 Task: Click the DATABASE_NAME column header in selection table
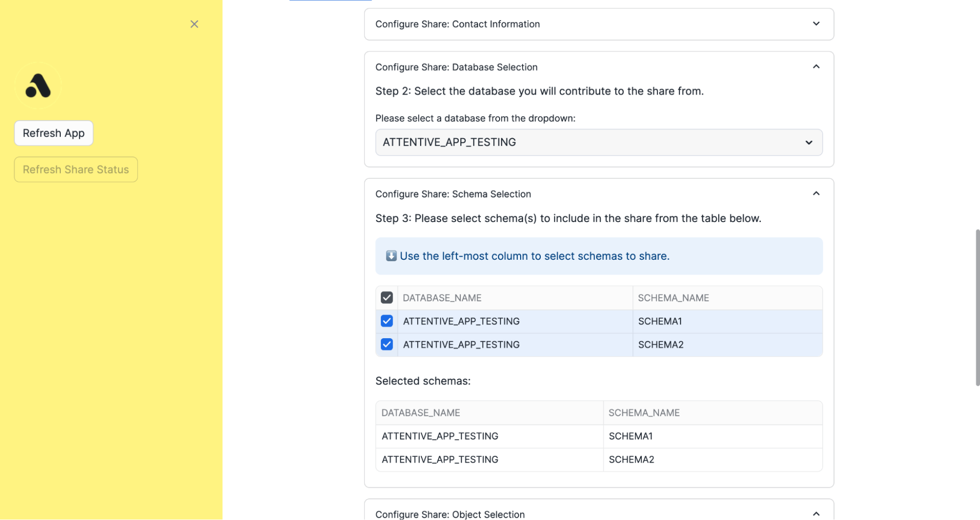[x=515, y=298]
